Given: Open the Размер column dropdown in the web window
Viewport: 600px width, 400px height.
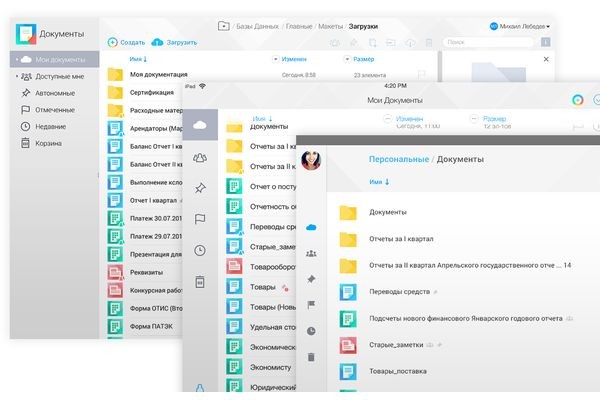Looking at the screenshot, I should click(x=347, y=59).
